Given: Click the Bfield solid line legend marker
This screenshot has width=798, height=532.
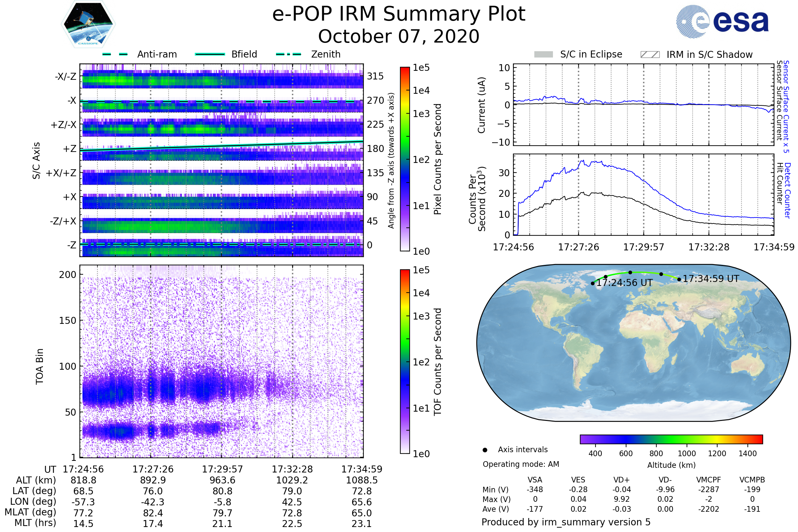Looking at the screenshot, I should (x=210, y=54).
